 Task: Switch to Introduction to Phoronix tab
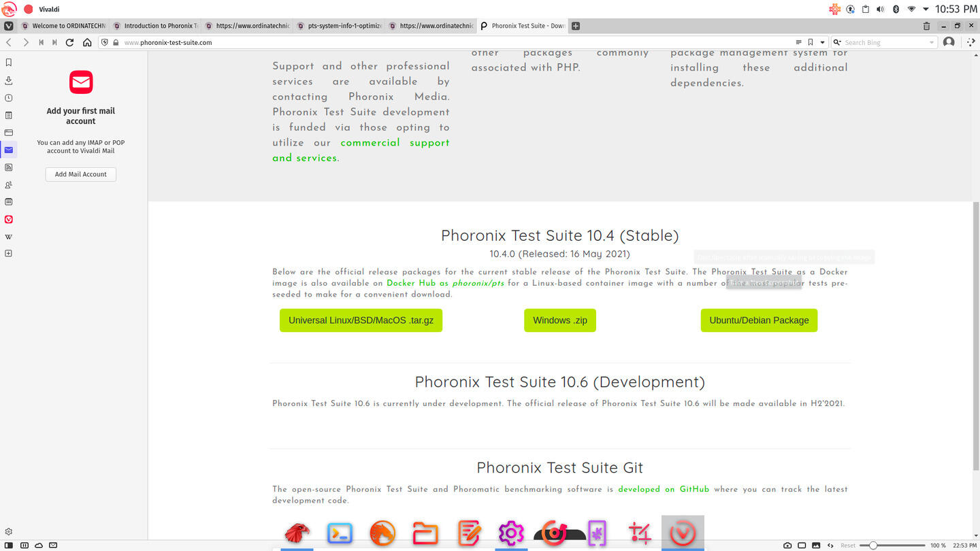(x=156, y=26)
